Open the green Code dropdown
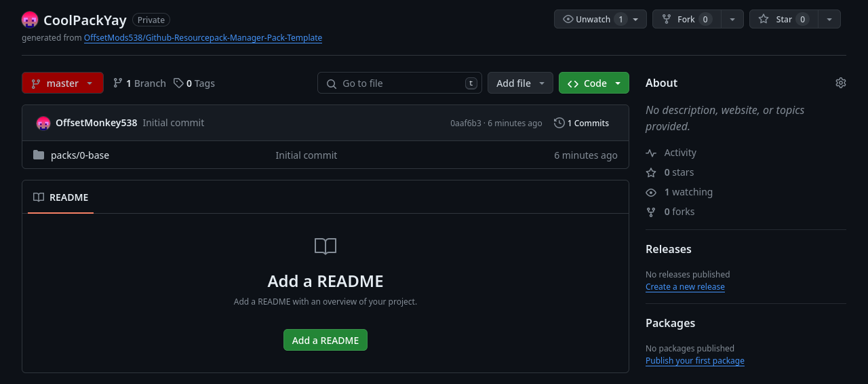Image resolution: width=868 pixels, height=384 pixels. pos(594,83)
